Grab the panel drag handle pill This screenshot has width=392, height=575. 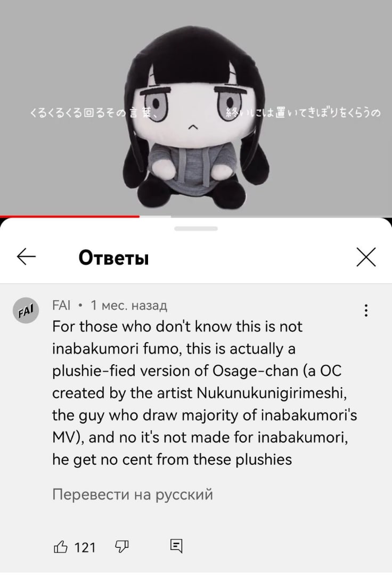point(196,228)
